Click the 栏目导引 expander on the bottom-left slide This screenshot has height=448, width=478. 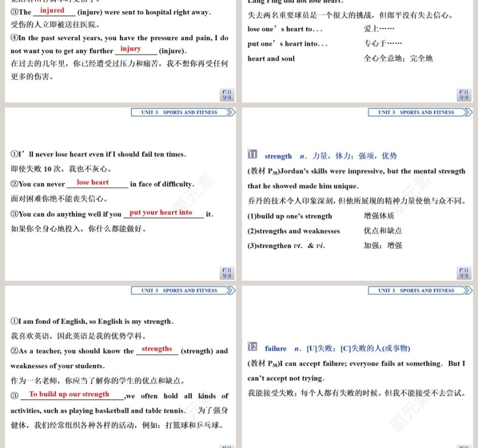[x=225, y=445]
